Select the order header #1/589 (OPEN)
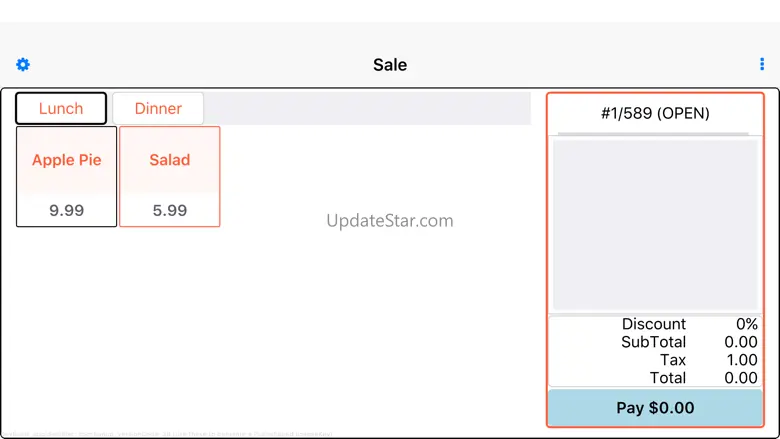The width and height of the screenshot is (780, 439). click(655, 113)
